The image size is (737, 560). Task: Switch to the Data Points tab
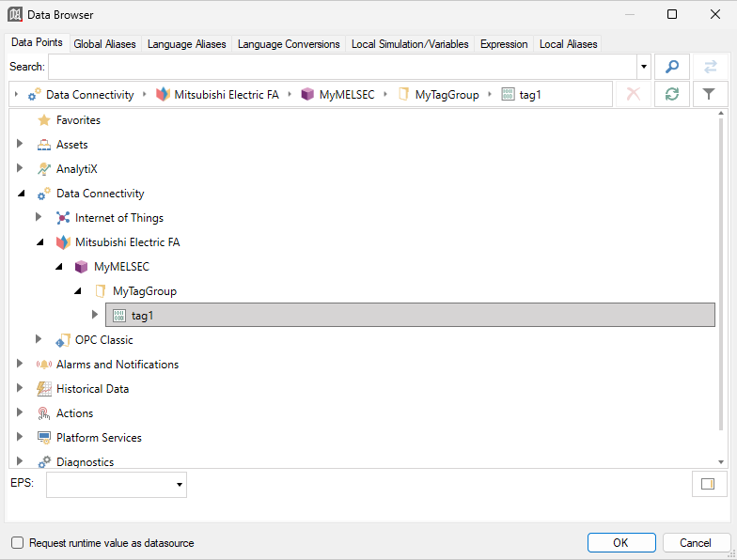tap(37, 42)
